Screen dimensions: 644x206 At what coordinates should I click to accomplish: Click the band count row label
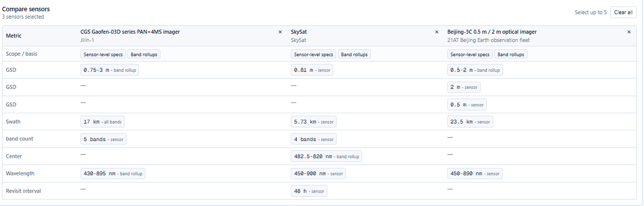point(19,139)
